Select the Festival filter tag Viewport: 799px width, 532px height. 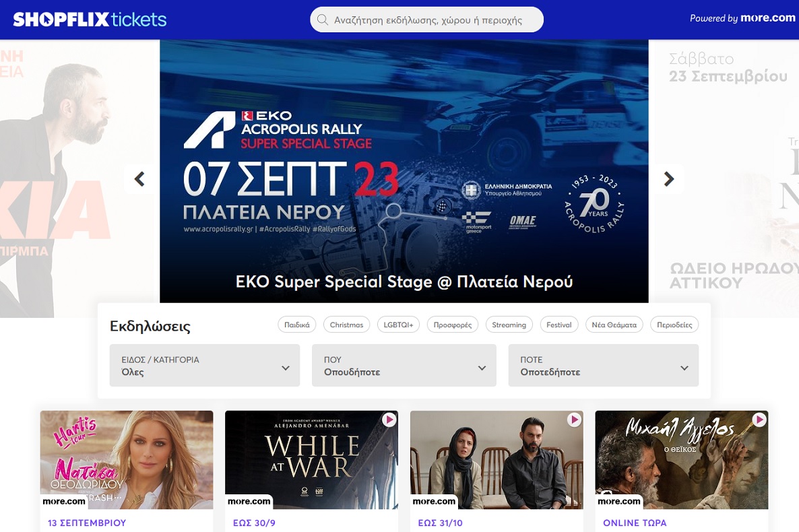(559, 325)
